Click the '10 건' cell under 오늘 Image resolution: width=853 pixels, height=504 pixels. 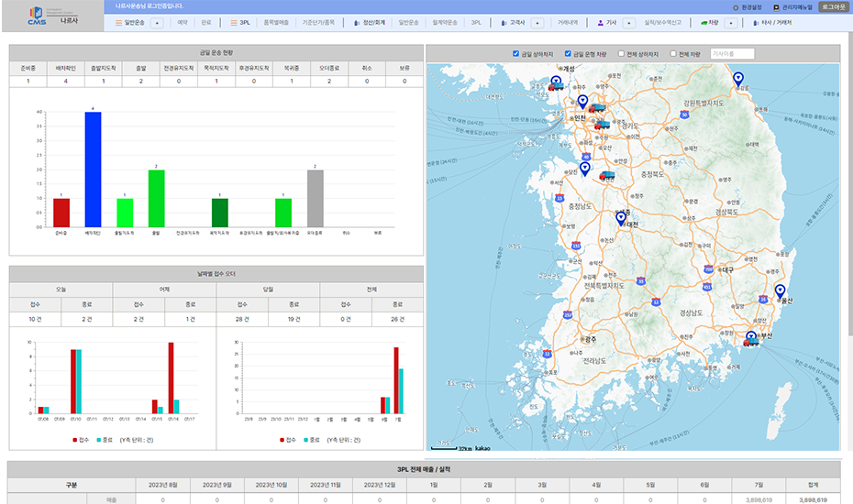(36, 320)
